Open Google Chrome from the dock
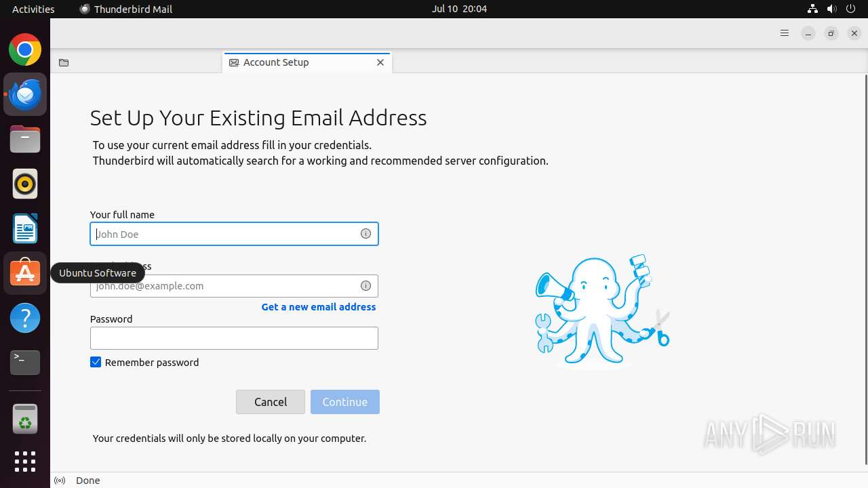Image resolution: width=868 pixels, height=488 pixels. [x=25, y=49]
